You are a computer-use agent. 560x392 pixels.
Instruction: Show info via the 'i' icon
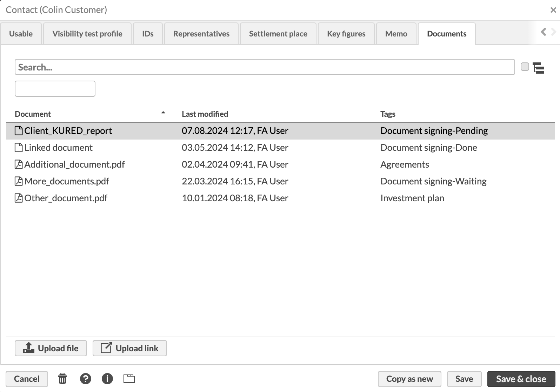[x=107, y=379]
